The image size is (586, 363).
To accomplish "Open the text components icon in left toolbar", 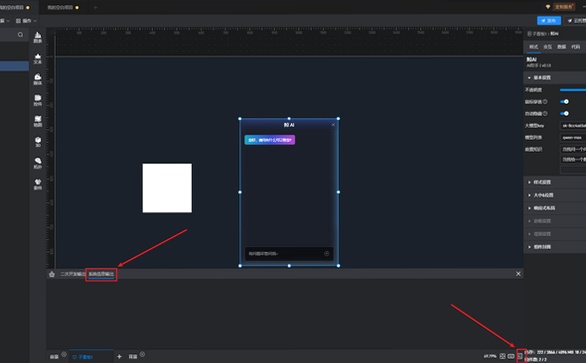I will coord(38,58).
